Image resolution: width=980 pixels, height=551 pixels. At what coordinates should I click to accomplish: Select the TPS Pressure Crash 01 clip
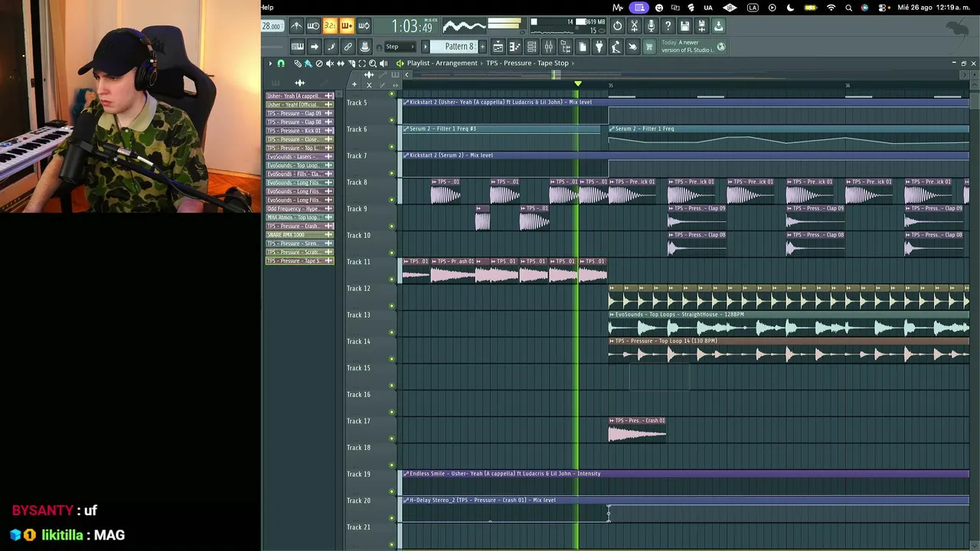(637, 430)
